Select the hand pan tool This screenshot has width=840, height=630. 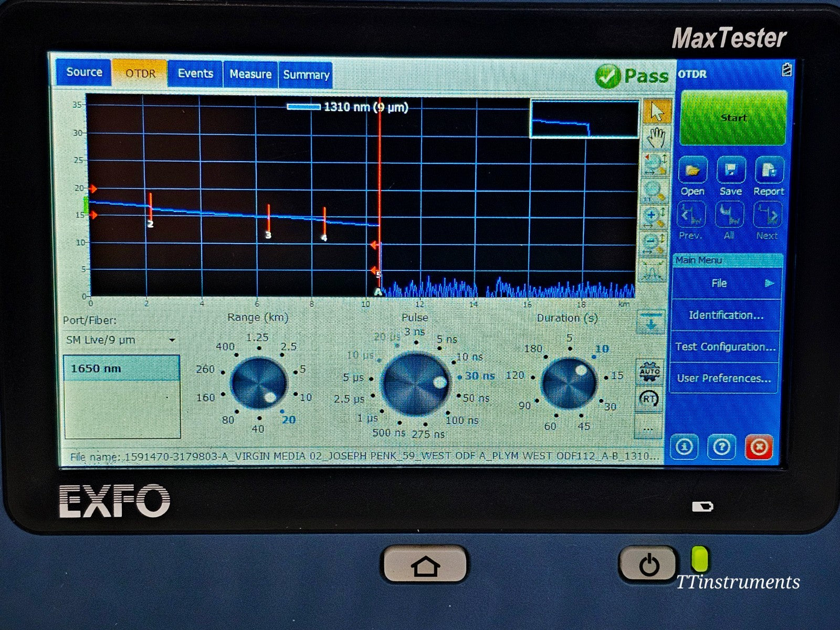pyautogui.click(x=657, y=138)
